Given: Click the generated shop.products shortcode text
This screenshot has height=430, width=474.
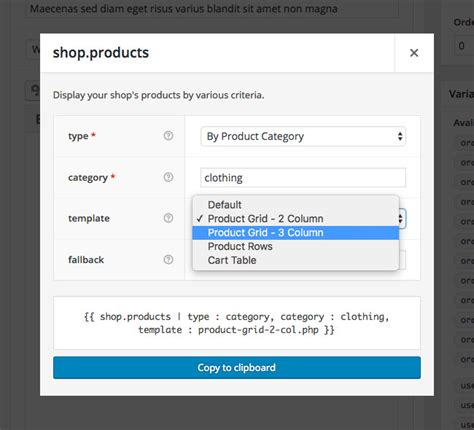Looking at the screenshot, I should tap(237, 323).
